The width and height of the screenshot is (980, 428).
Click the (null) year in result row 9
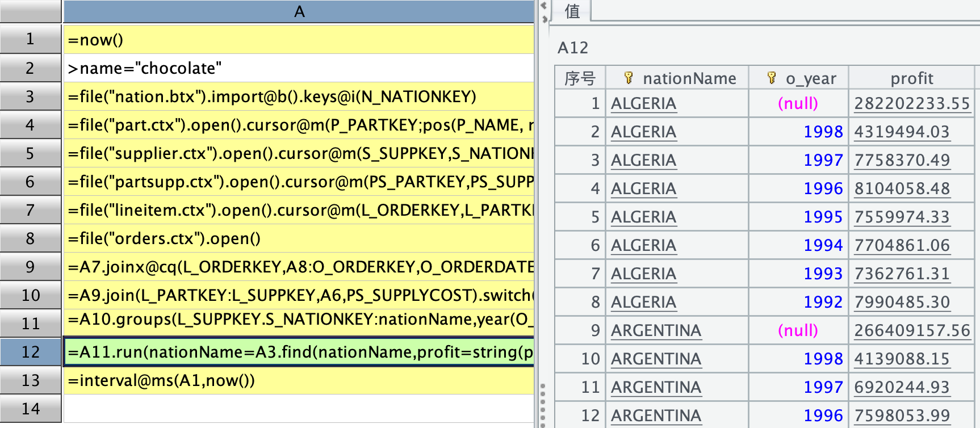point(798,330)
